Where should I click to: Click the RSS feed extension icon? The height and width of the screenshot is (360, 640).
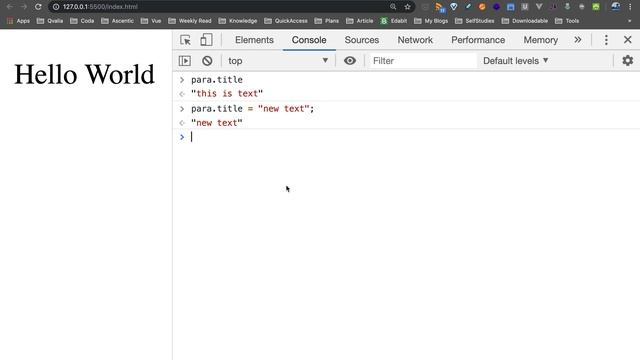pyautogui.click(x=439, y=7)
